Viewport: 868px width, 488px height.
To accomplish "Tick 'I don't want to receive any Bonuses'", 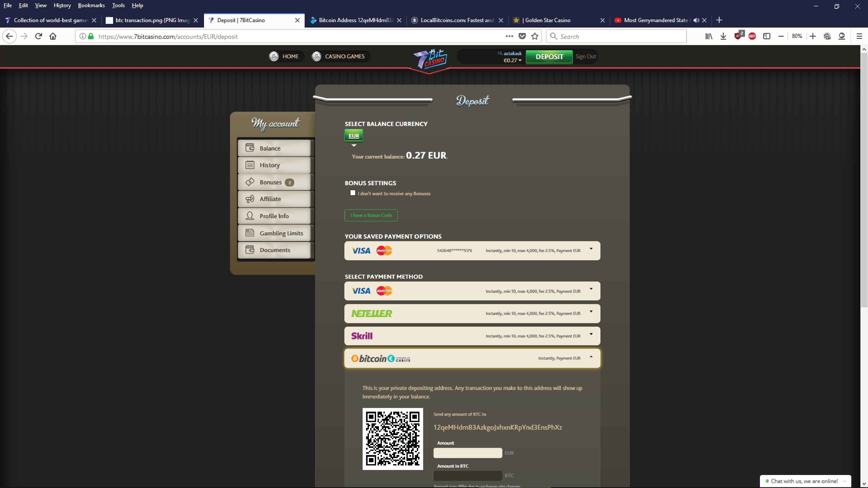I will (353, 193).
